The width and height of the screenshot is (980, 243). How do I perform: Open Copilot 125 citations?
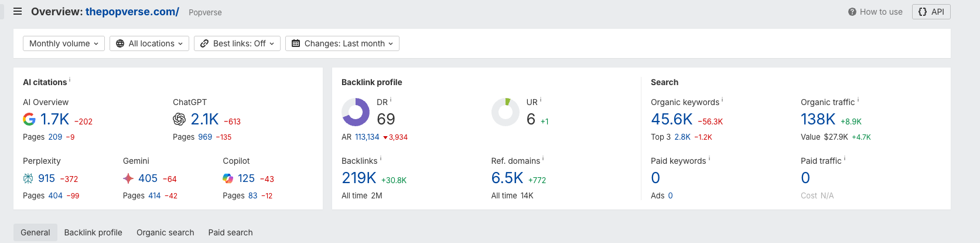tap(246, 178)
